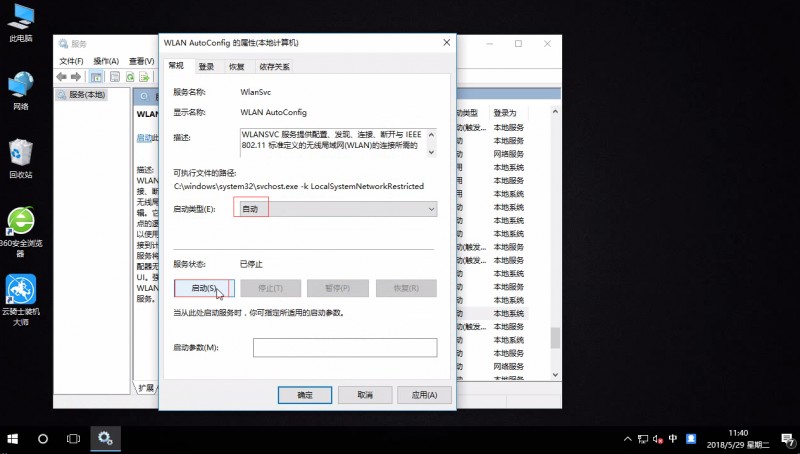The image size is (800, 454).
Task: Open the 文件(F) menu in Services
Action: click(71, 61)
